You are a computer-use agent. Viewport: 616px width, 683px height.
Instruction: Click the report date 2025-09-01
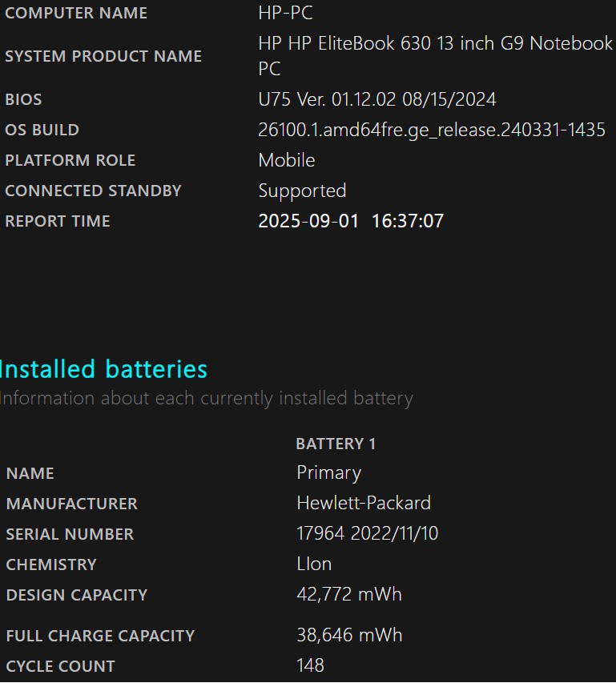[308, 221]
